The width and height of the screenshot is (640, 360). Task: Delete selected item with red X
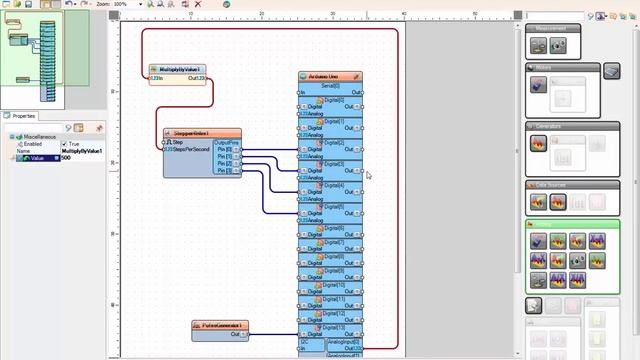point(198,4)
